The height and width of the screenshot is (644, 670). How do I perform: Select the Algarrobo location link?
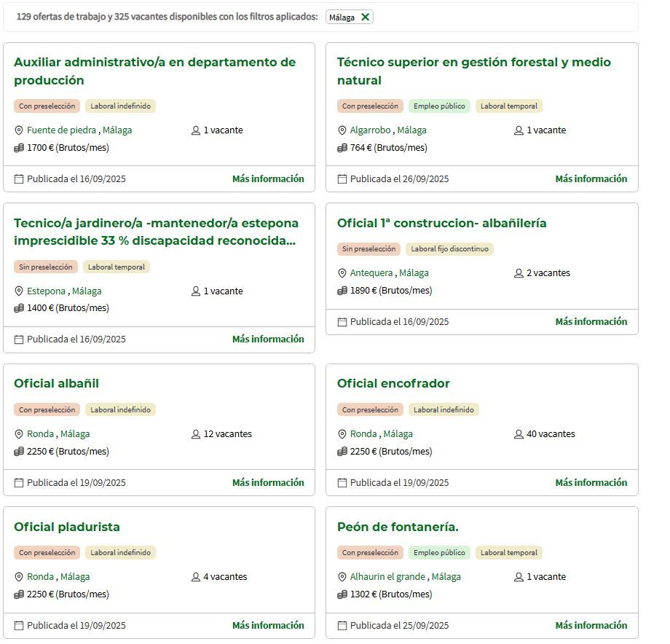click(x=373, y=130)
